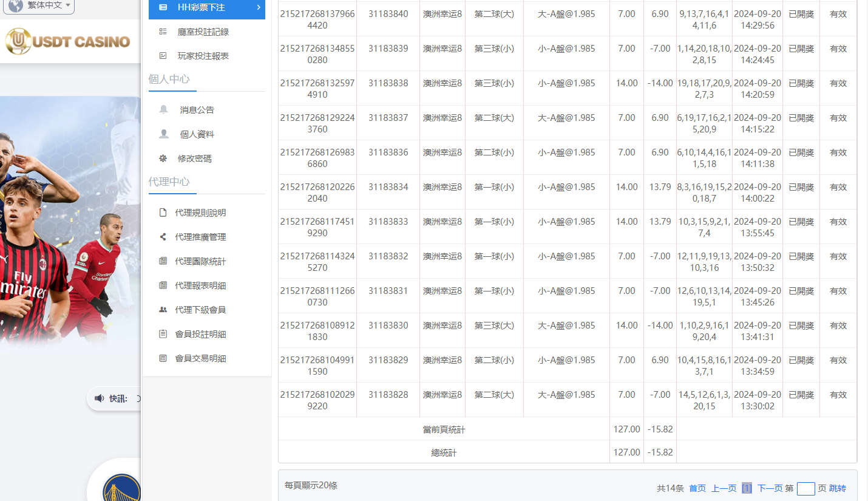Viewport: 868px width, 501px height.
Task: Click 跳转 to jump to a page
Action: coord(838,488)
